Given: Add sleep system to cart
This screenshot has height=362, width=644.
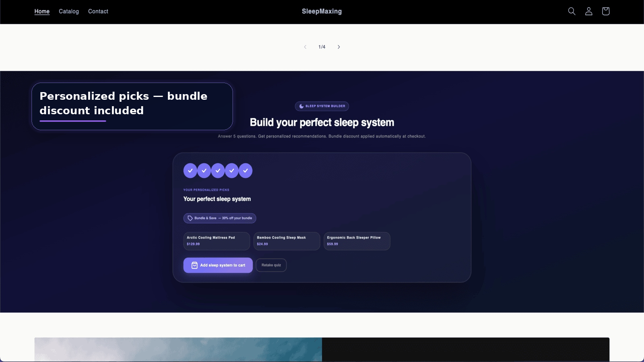Looking at the screenshot, I should [218, 265].
